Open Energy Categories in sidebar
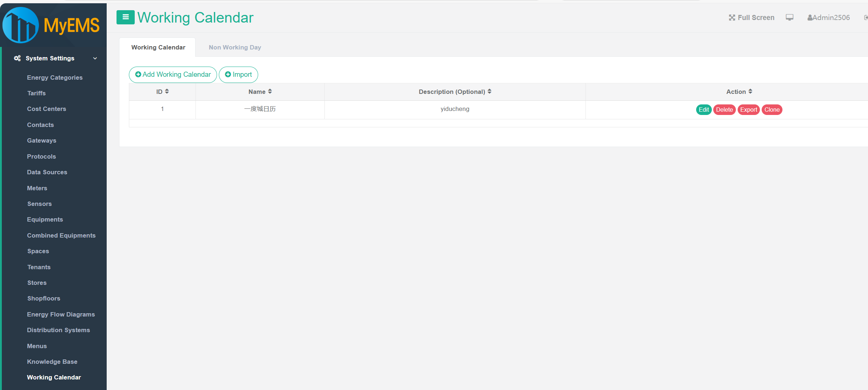The image size is (868, 390). [x=55, y=77]
